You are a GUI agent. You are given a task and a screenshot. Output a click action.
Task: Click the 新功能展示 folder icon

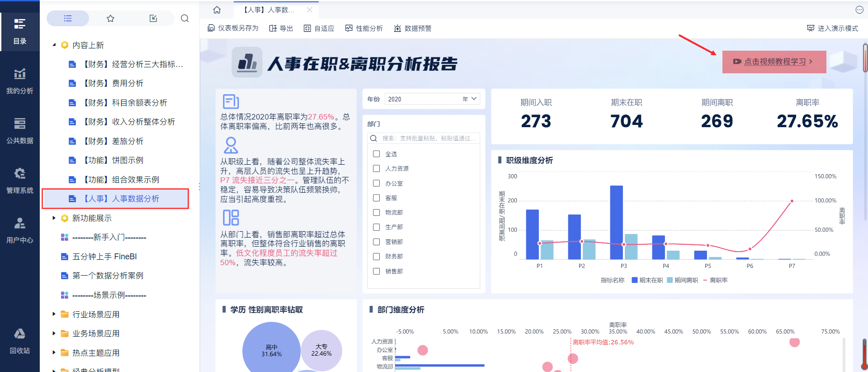click(65, 218)
